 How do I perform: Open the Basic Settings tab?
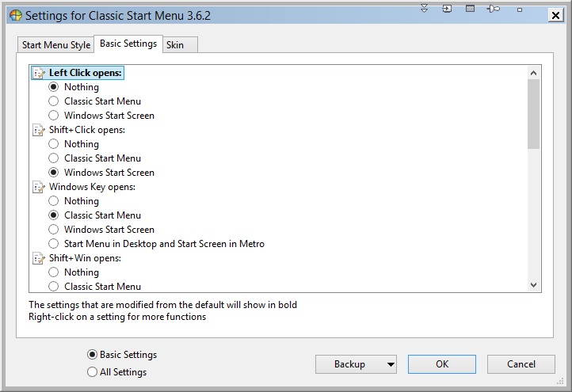pos(128,44)
